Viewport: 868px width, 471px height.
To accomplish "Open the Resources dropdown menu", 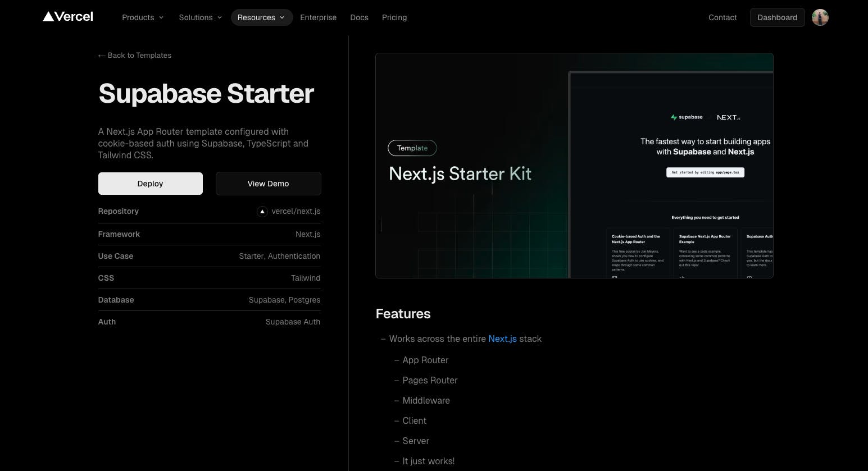I will pyautogui.click(x=261, y=17).
